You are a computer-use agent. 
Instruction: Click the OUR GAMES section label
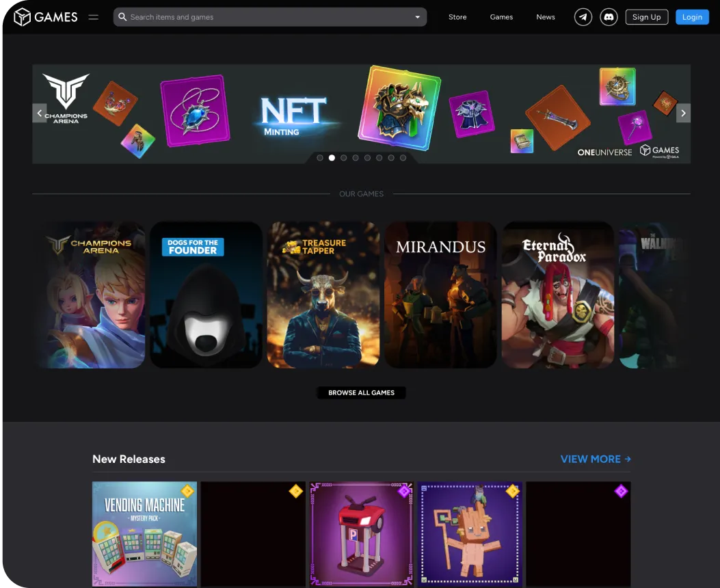point(362,193)
